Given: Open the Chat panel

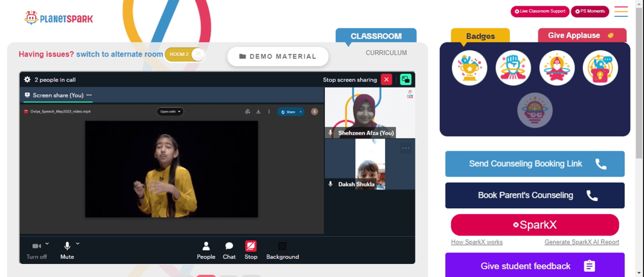Looking at the screenshot, I should 229,251.
